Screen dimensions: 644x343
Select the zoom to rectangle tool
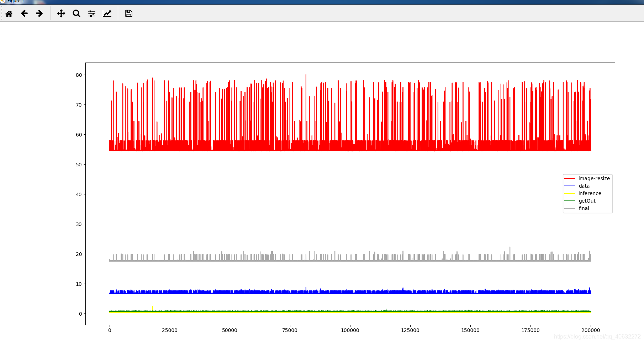tap(76, 14)
